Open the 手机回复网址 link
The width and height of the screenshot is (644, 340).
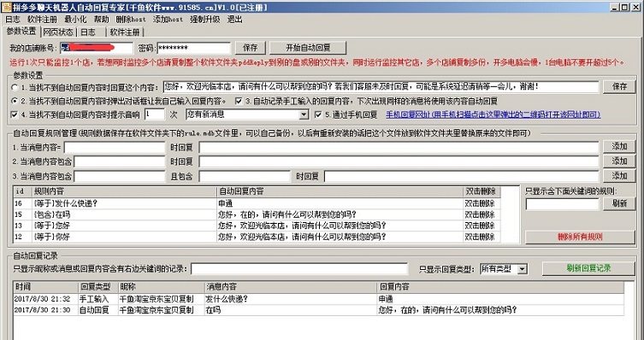493,114
